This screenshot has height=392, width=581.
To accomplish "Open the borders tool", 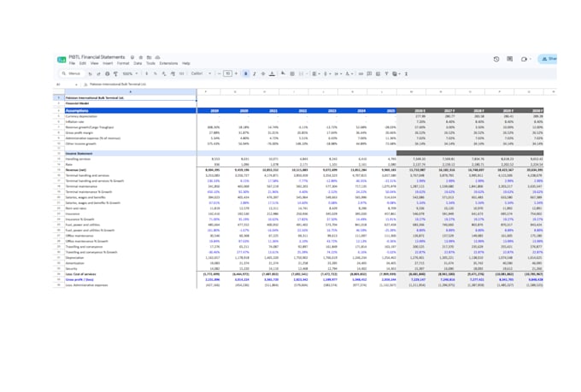I will tap(292, 73).
